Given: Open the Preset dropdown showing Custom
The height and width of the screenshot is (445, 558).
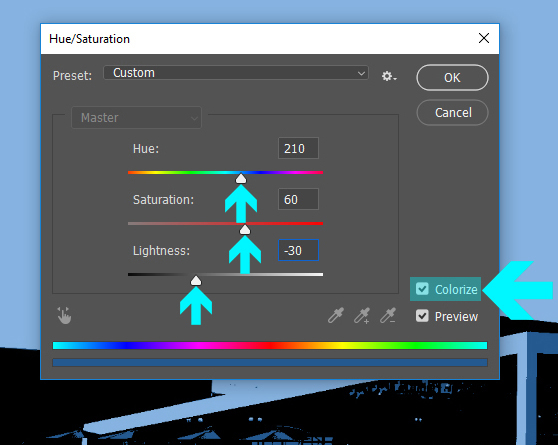Looking at the screenshot, I should click(236, 73).
